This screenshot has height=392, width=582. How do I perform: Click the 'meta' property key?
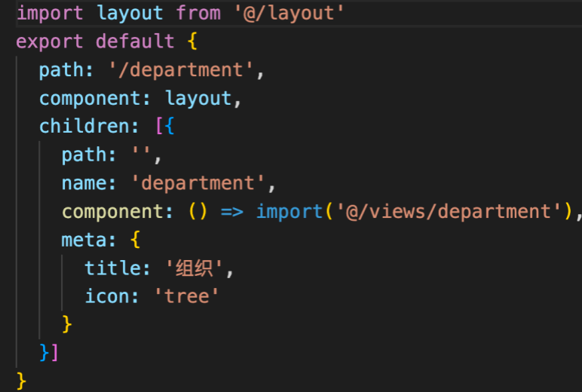click(84, 240)
